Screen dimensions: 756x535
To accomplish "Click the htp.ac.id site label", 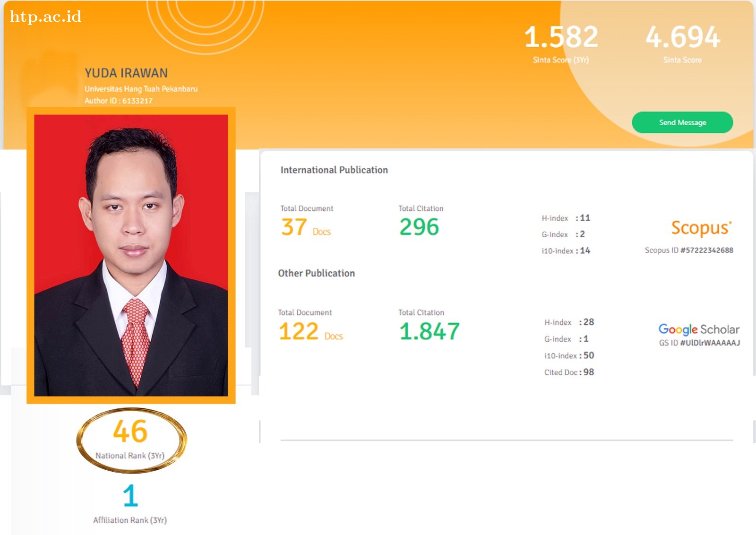I will click(46, 17).
